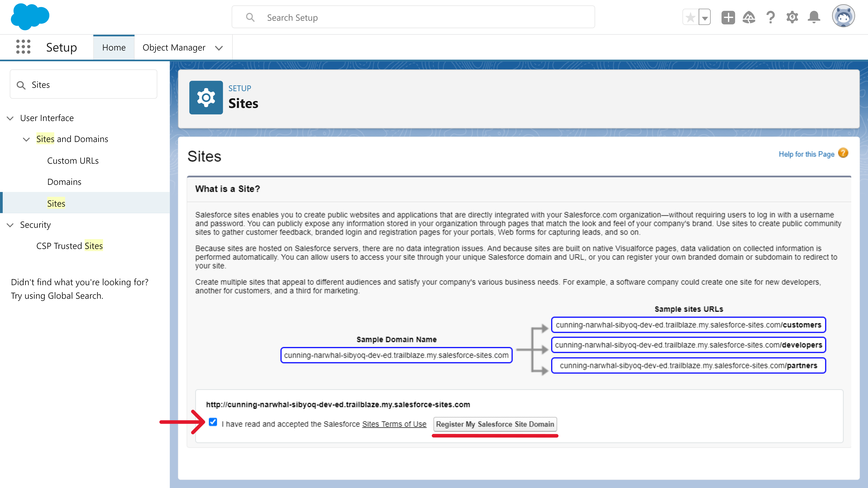868x488 pixels.
Task: Collapse the User Interface section
Action: pos(10,118)
